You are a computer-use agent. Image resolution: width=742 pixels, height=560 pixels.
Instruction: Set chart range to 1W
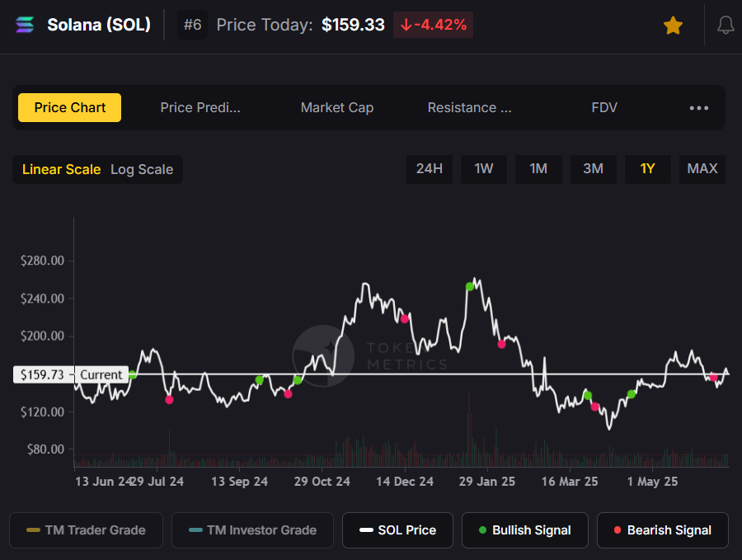click(484, 168)
